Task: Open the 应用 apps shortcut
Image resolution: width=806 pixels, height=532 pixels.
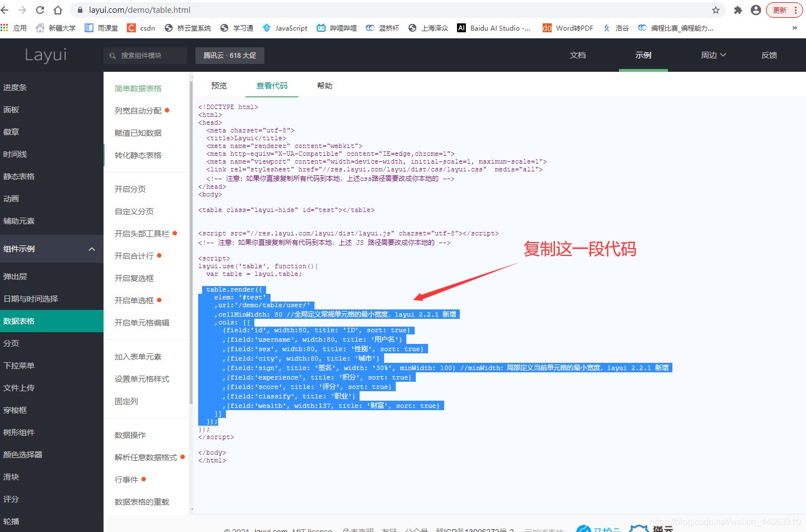Action: click(x=14, y=28)
